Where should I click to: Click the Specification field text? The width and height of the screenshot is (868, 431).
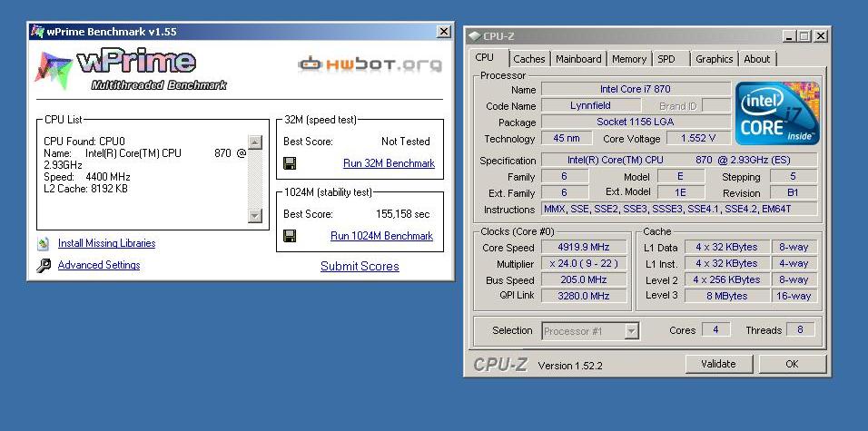coord(678,161)
